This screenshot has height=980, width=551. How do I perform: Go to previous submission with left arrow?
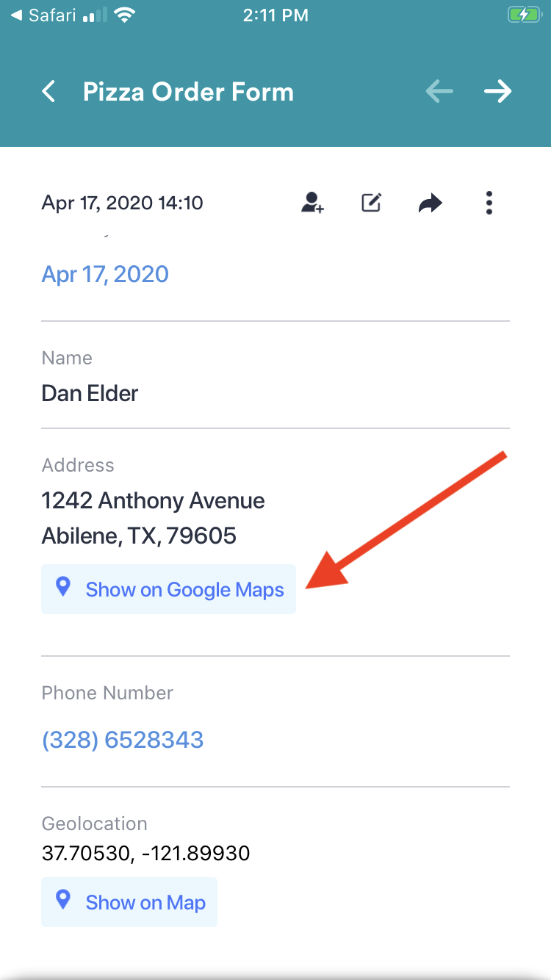[439, 92]
